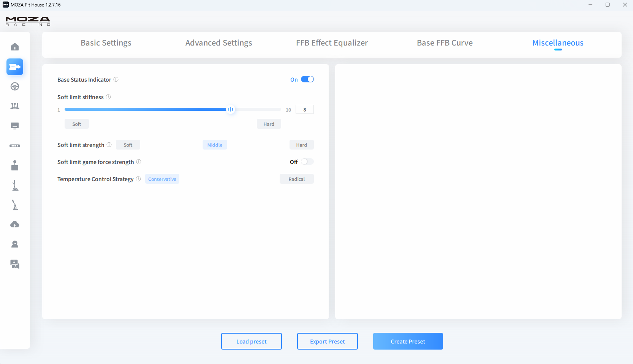Screen dimensions: 633x364
Task: Open the Q&A help icon
Action: pos(15,264)
